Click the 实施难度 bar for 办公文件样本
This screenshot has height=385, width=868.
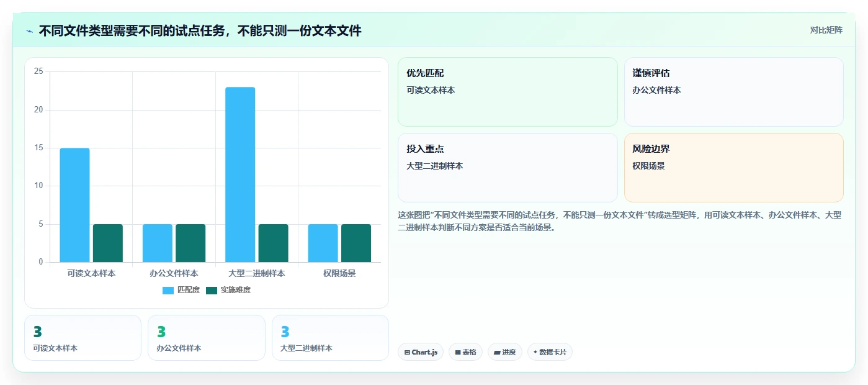(x=190, y=243)
